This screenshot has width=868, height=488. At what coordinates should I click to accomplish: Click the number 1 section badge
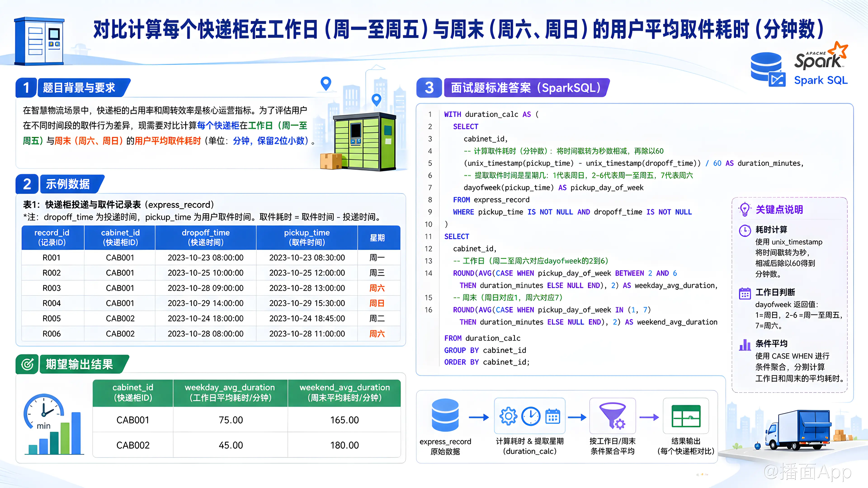coord(27,88)
